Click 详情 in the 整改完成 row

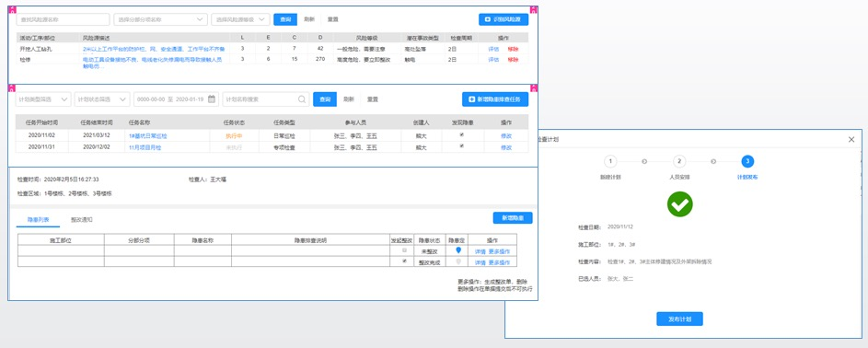pos(480,262)
